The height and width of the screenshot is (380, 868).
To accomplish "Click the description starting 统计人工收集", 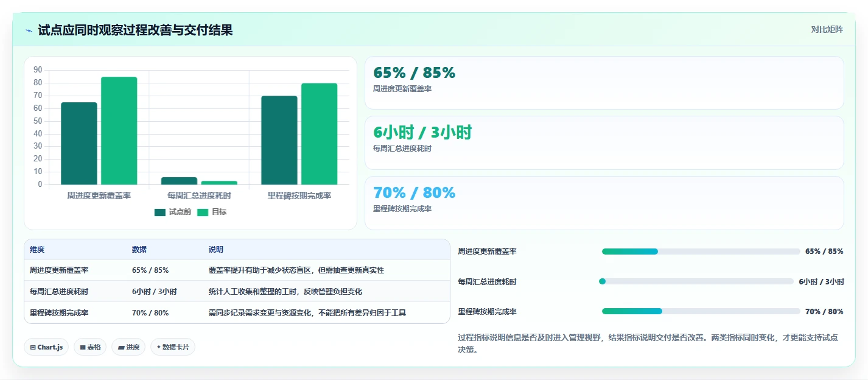I will (x=285, y=292).
